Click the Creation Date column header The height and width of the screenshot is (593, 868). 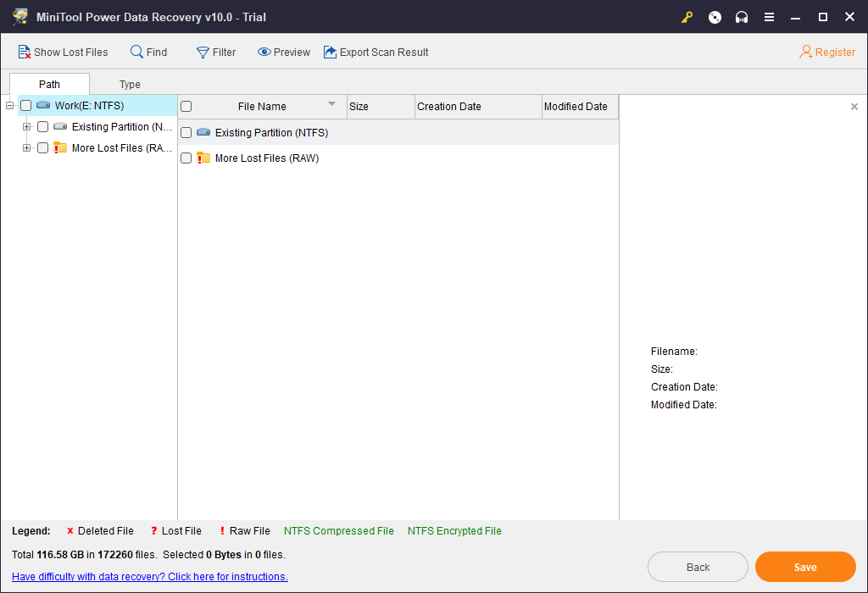tap(478, 106)
